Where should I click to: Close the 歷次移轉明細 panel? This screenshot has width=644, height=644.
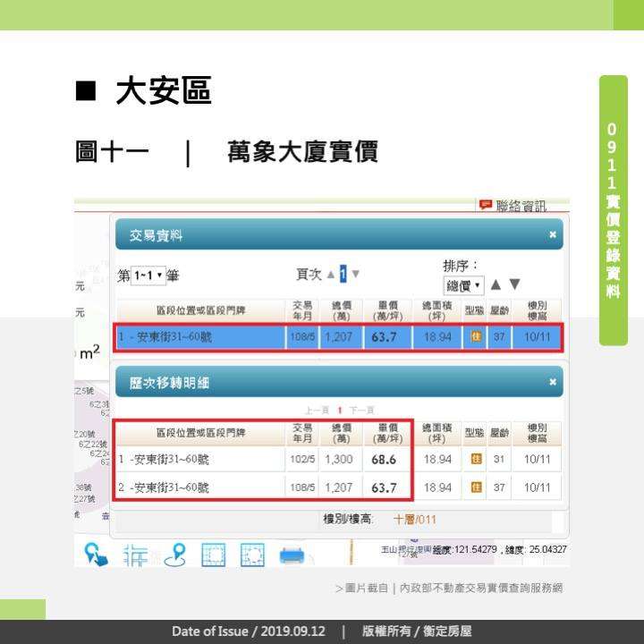pos(553,382)
